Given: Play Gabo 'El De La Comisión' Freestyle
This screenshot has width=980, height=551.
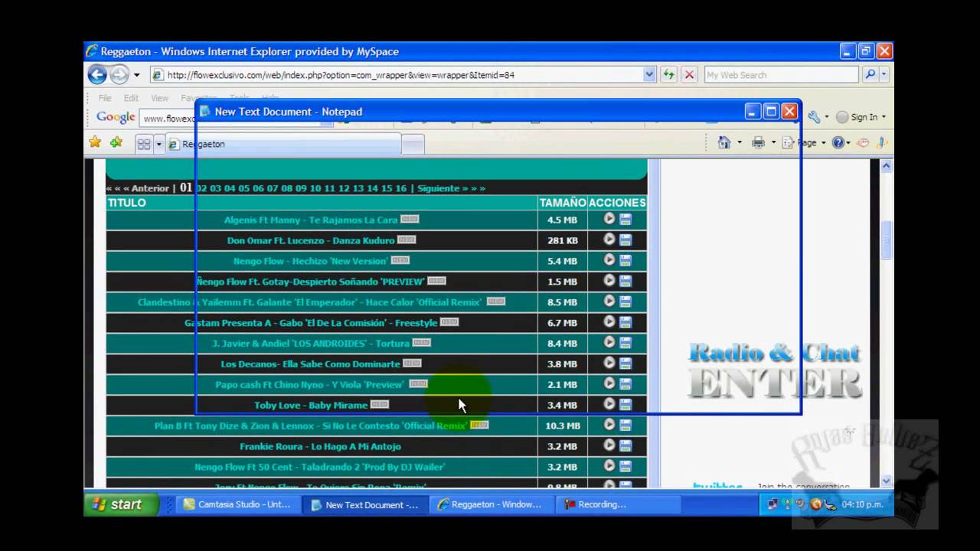Looking at the screenshot, I should (609, 322).
